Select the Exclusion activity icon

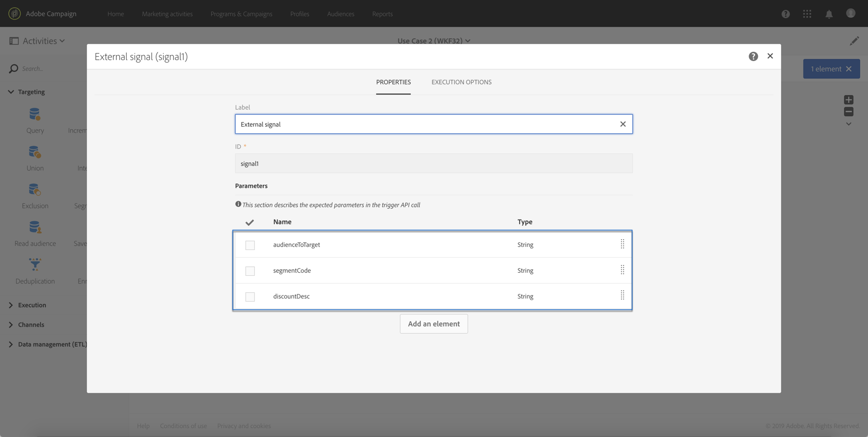35,190
